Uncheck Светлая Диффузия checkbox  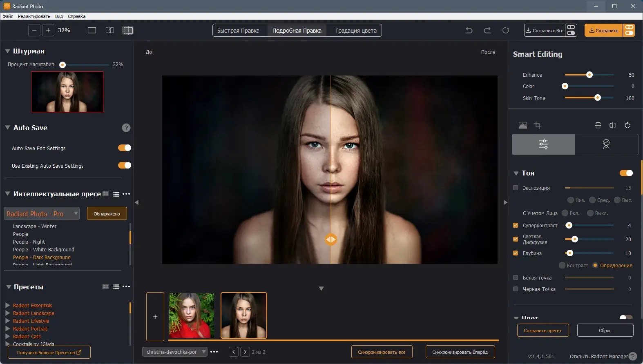[516, 239]
